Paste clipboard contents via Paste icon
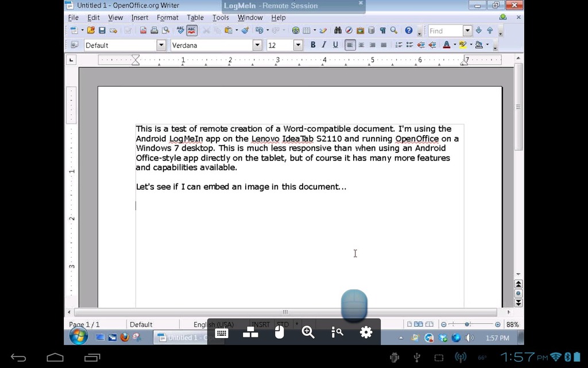The height and width of the screenshot is (368, 588). [x=229, y=30]
